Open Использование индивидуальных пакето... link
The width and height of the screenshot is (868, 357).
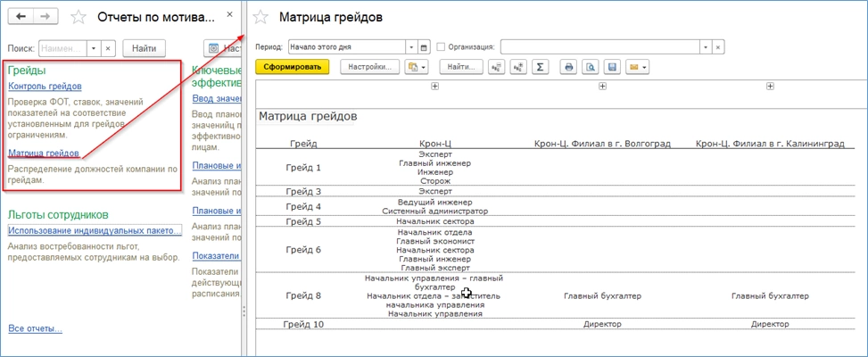(95, 231)
